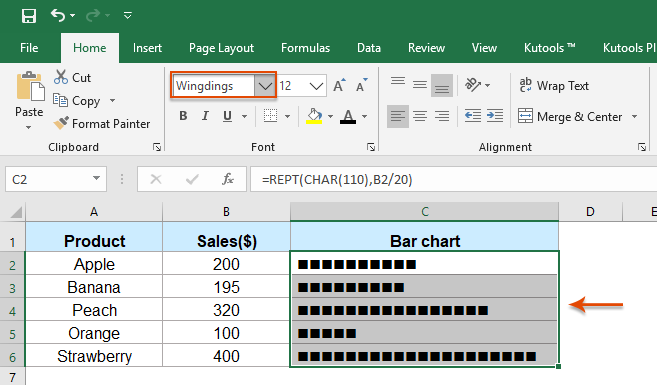
Task: Click the Center alignment icon
Action: click(x=419, y=116)
